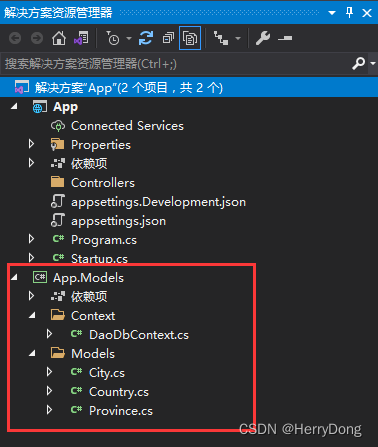Close the Solution Explorer panel
This screenshot has width=378, height=447.
(367, 13)
